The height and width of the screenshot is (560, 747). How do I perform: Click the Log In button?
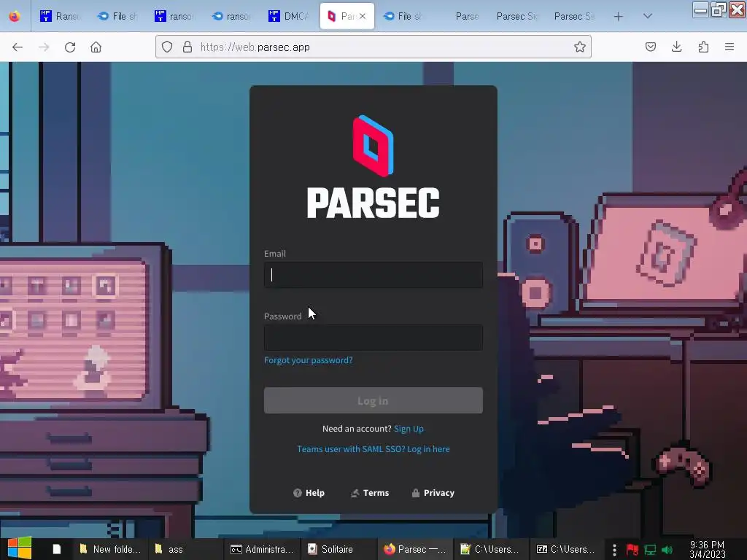(373, 400)
